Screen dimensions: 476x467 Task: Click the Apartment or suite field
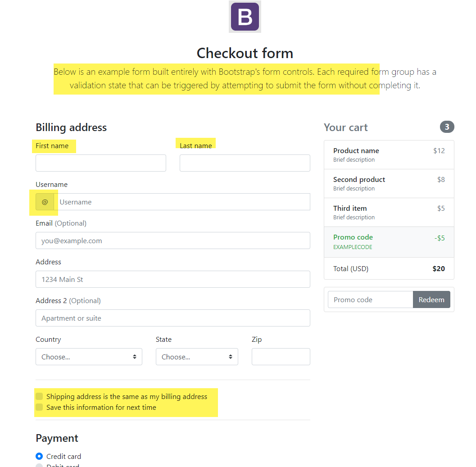(x=173, y=318)
